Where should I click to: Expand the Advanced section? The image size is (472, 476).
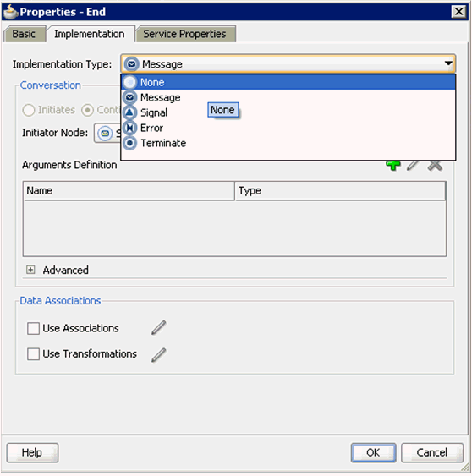pos(30,270)
